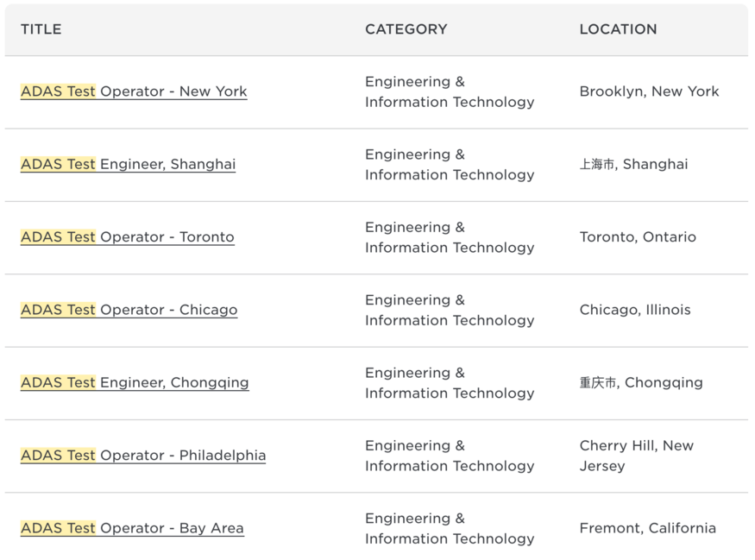Select the Toronto, Ontario location cell
The image size is (755, 560).
point(638,237)
